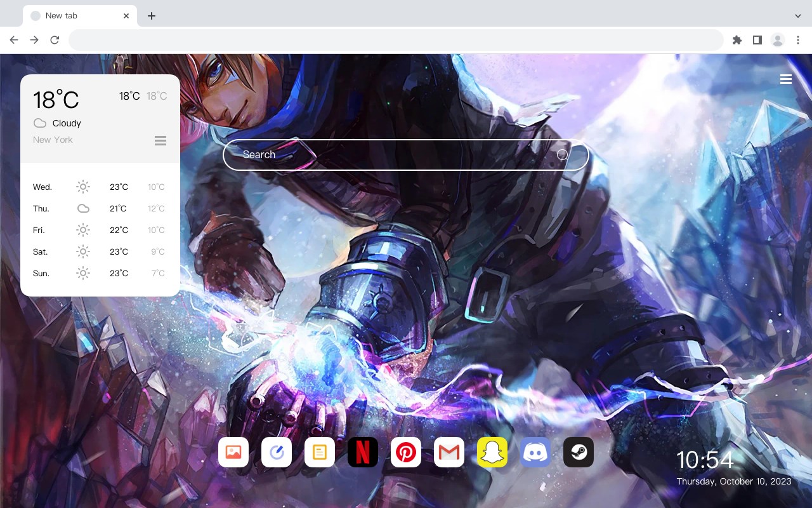Image resolution: width=812 pixels, height=508 pixels.
Task: Select the Thu. forecast row
Action: point(100,208)
